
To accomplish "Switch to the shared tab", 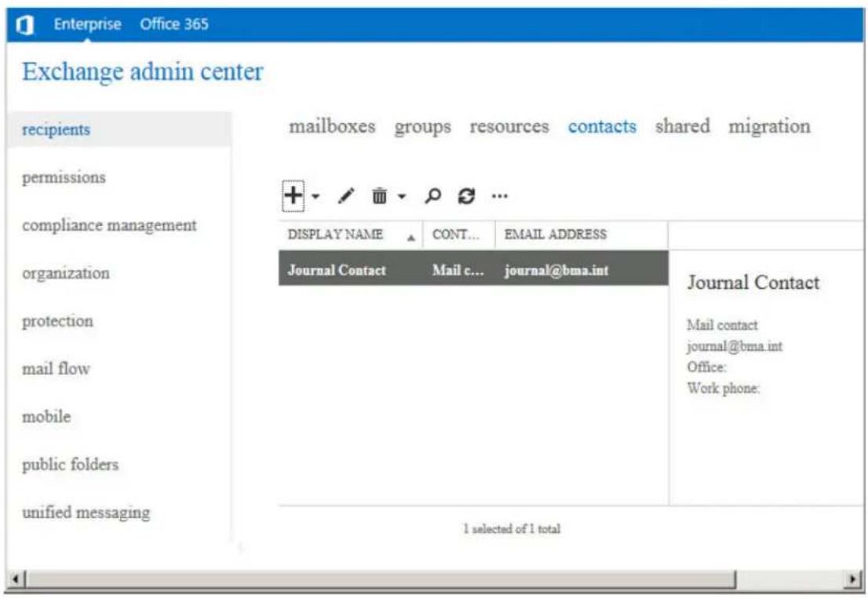I will coord(683,126).
